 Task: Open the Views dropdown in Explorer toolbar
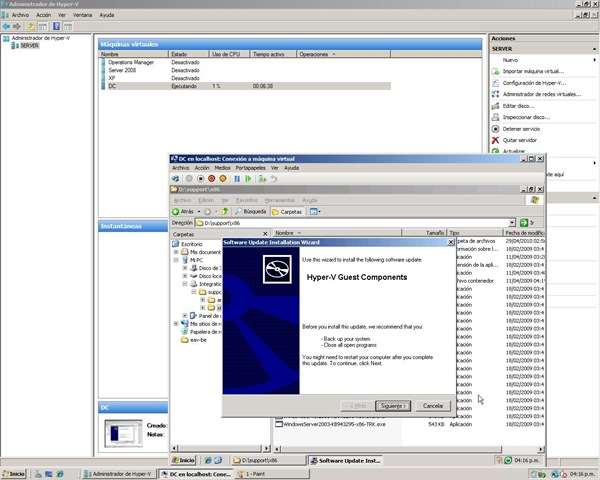[315, 212]
